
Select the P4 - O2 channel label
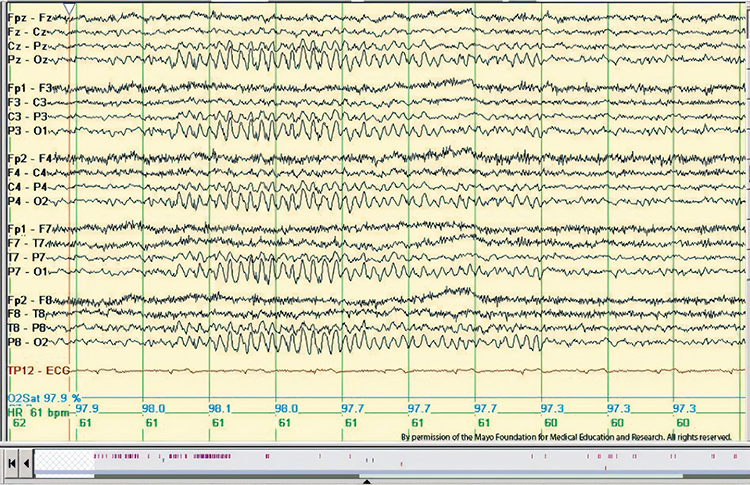27,201
